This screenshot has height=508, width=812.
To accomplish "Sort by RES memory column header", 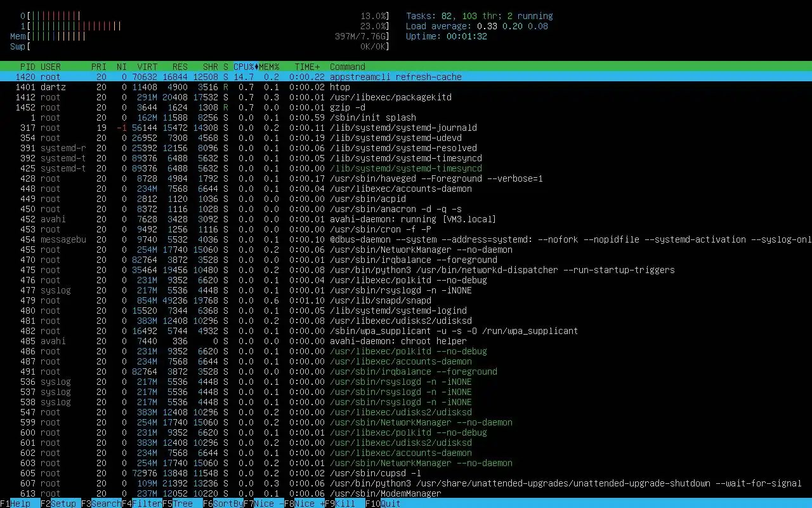I will (x=180, y=67).
